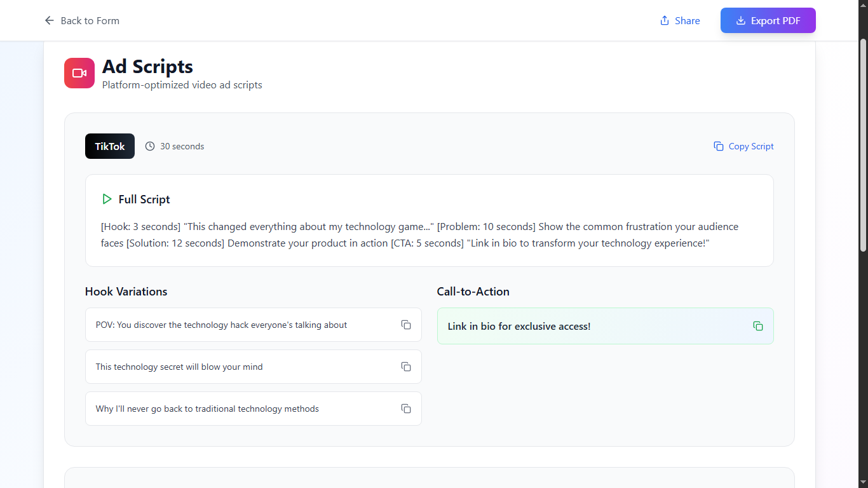
Task: Copy the Link in bio call-to-action
Action: [x=758, y=326]
